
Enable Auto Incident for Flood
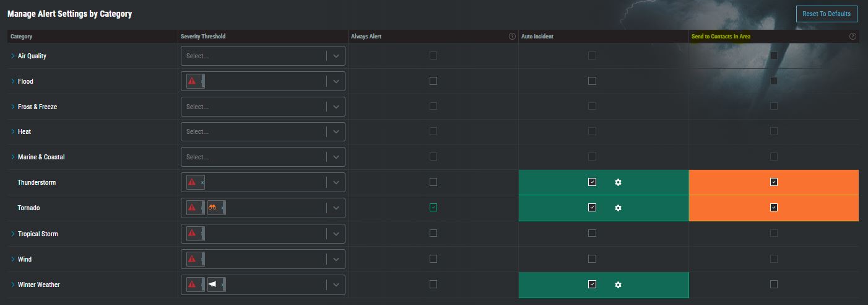pyautogui.click(x=592, y=81)
